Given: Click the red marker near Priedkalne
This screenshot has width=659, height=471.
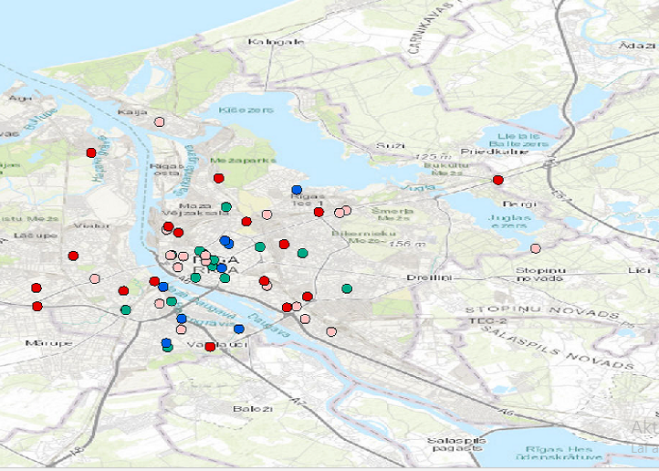Looking at the screenshot, I should point(498,180).
